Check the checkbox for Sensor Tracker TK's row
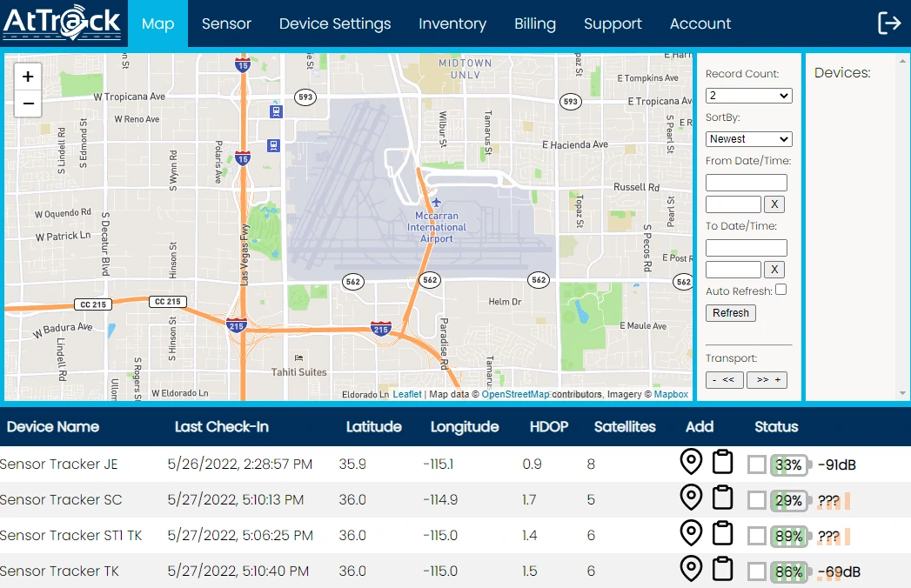The height and width of the screenshot is (588, 911). [x=756, y=570]
